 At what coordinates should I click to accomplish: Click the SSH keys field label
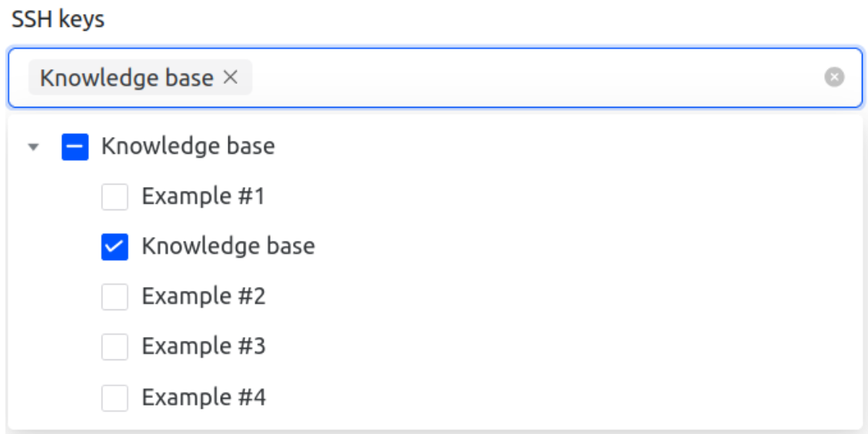pyautogui.click(x=58, y=20)
